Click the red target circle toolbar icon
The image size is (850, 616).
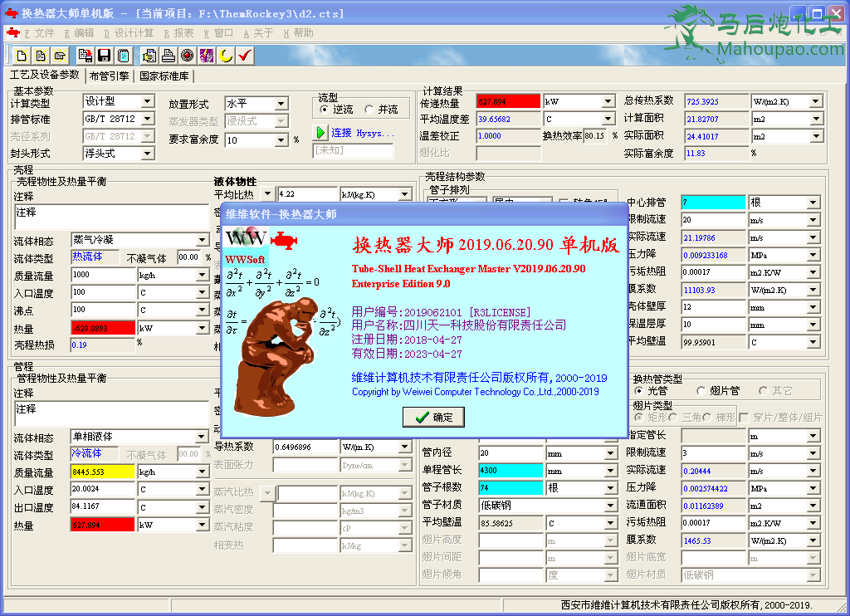(x=187, y=56)
